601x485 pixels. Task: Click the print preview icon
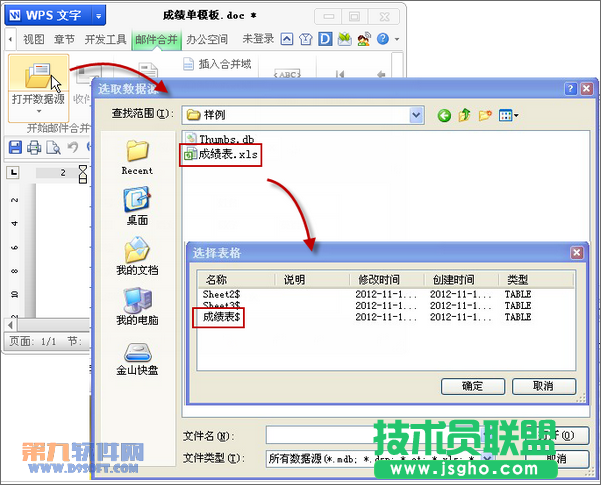pyautogui.click(x=53, y=147)
